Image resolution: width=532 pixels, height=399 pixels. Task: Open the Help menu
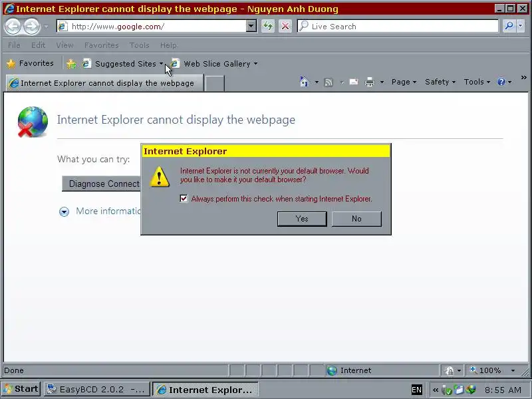click(x=168, y=45)
